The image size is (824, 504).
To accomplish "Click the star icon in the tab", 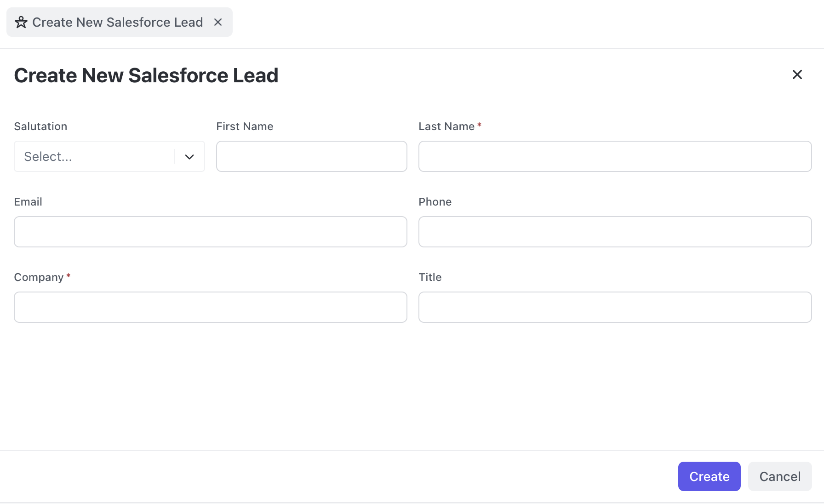I will click(21, 22).
